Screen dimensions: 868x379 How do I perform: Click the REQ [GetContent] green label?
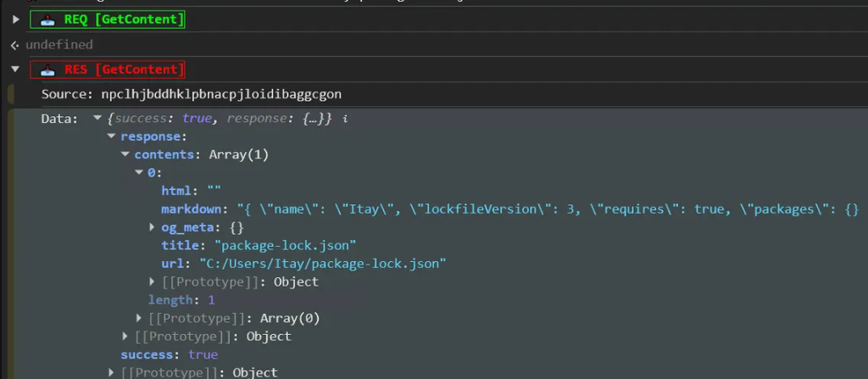pyautogui.click(x=122, y=20)
